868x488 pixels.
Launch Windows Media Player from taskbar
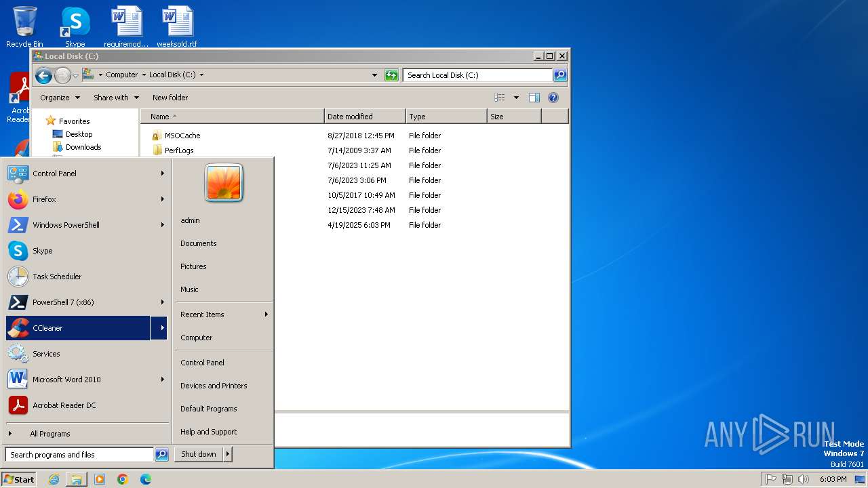coord(100,479)
